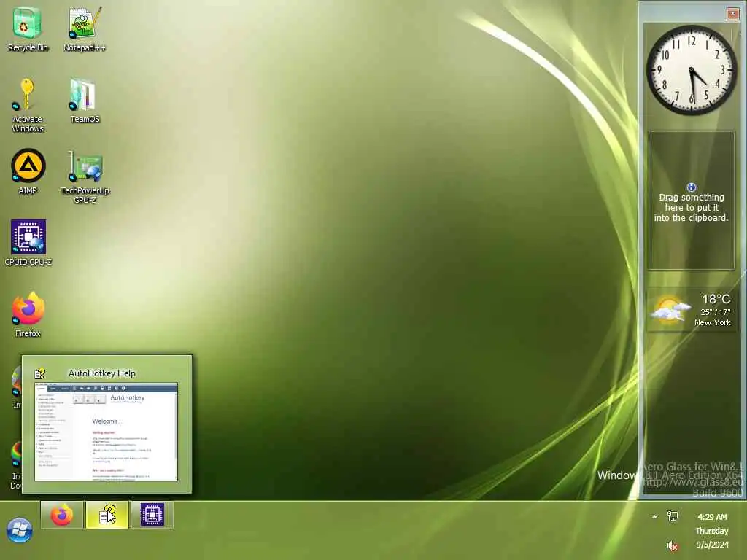Switch to Firefox on the taskbar
This screenshot has width=747, height=560.
pyautogui.click(x=62, y=515)
